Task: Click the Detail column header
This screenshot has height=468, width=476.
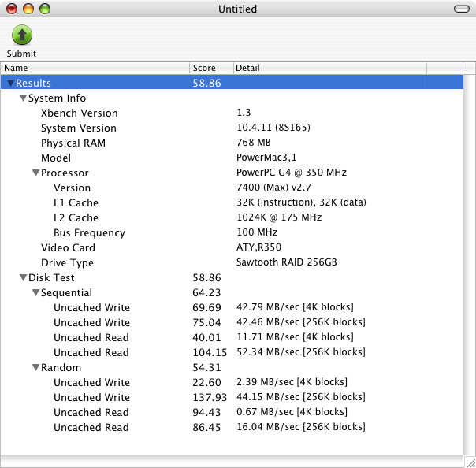Action: click(330, 68)
